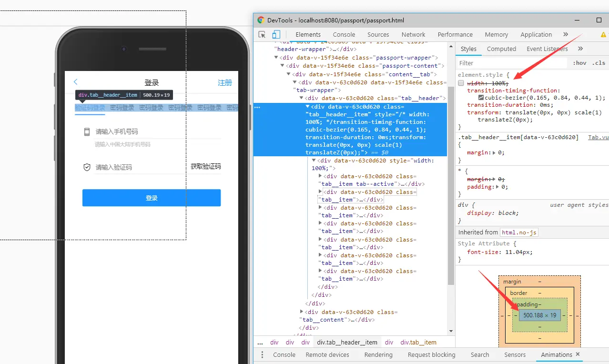Open the cubic-bezier easing editor swatch
The height and width of the screenshot is (364, 609).
(x=481, y=98)
